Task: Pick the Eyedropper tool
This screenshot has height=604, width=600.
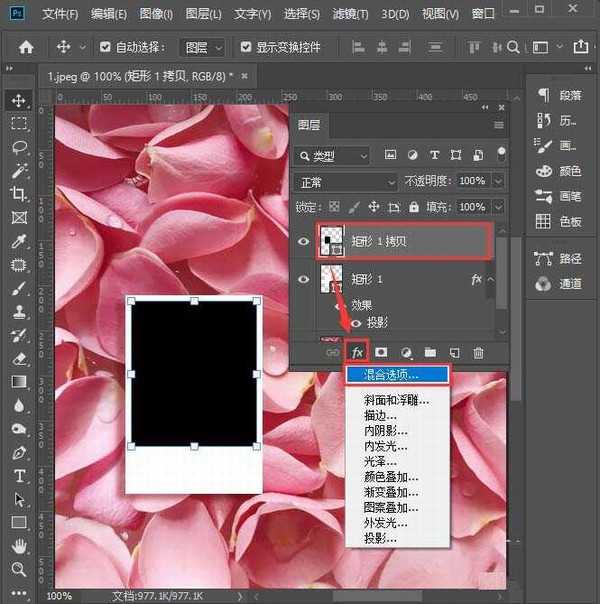Action: point(19,242)
